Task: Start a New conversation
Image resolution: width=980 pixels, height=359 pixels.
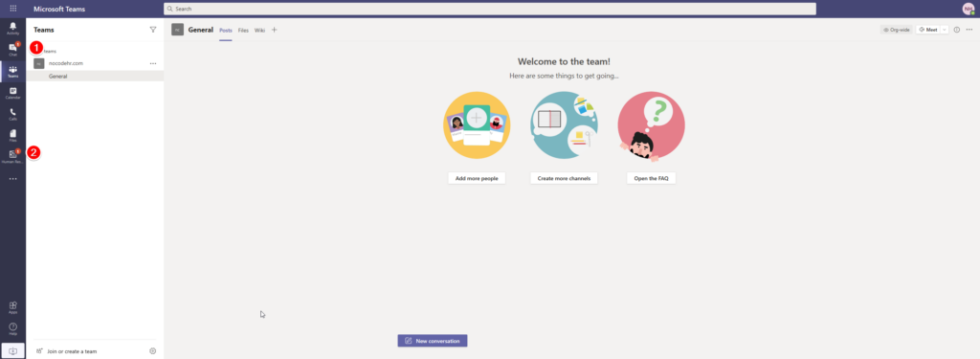Action: [x=433, y=341]
